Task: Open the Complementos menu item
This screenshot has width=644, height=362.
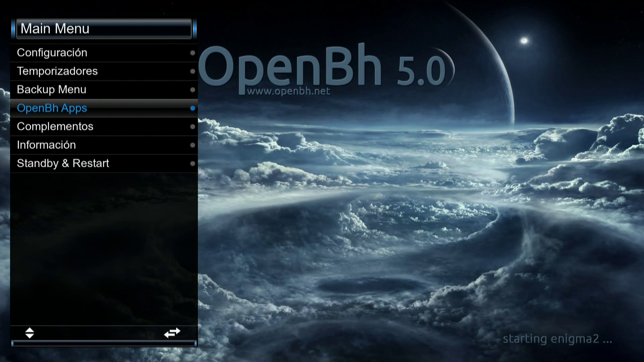Action: (55, 126)
